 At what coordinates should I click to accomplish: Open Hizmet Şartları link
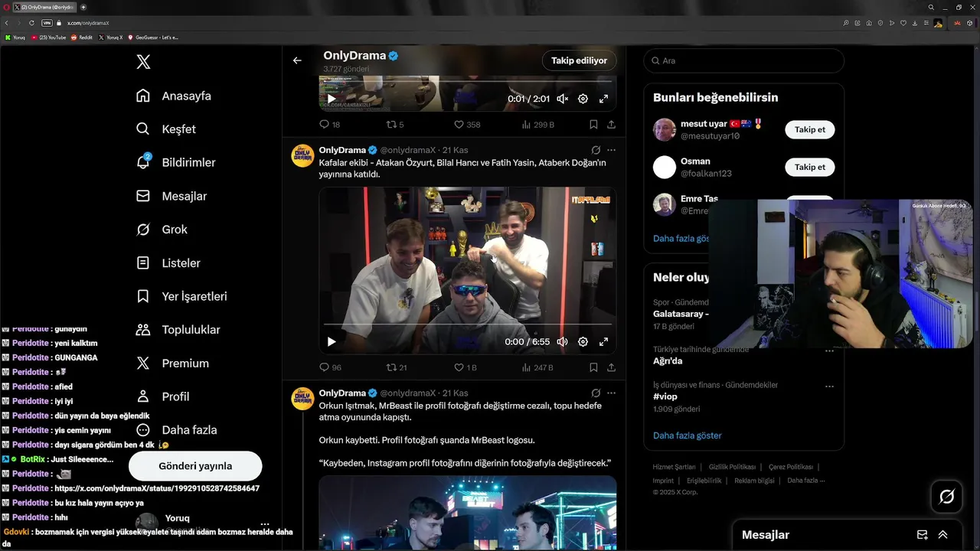674,467
